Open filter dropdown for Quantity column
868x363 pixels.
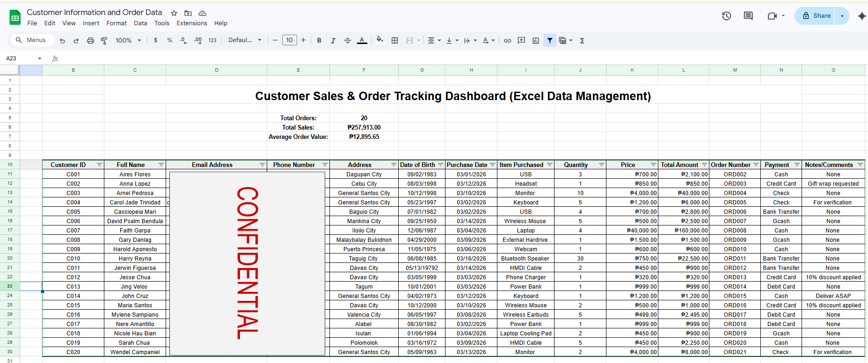[601, 165]
